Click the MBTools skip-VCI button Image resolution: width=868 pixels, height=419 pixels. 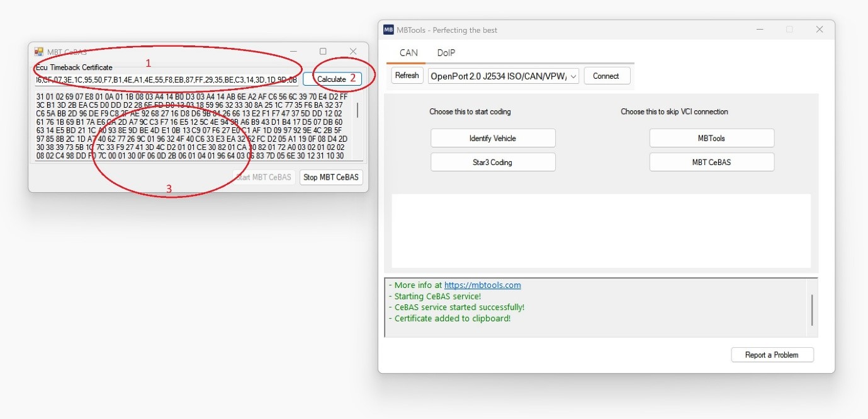[711, 138]
